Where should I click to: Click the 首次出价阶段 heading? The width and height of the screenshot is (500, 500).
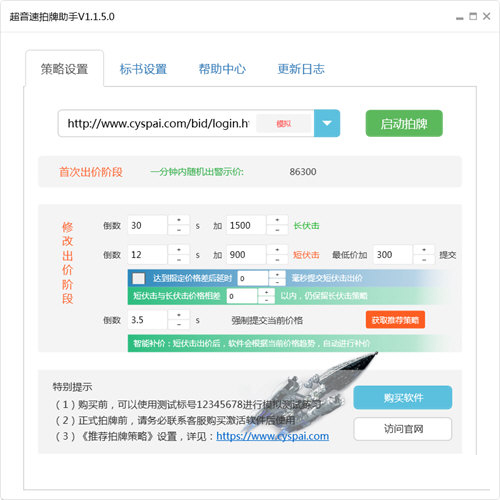pyautogui.click(x=91, y=172)
